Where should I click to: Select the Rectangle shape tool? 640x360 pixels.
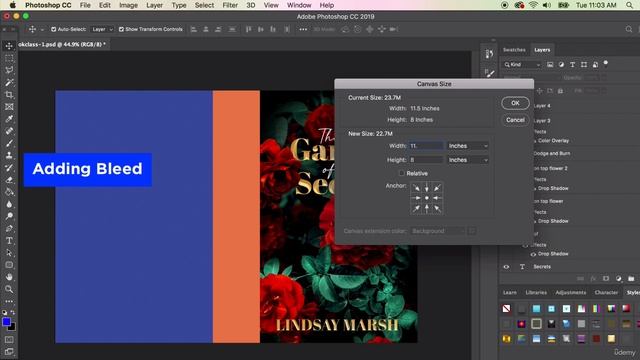pos(9,265)
